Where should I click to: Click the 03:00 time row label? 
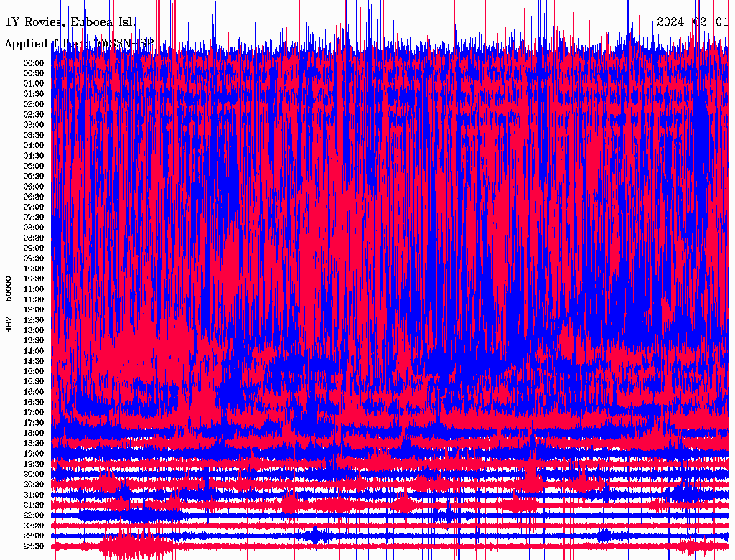(x=34, y=125)
